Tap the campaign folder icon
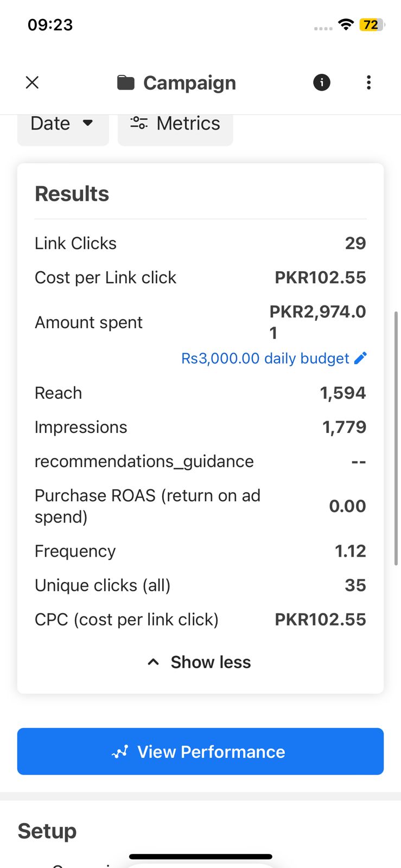 tap(126, 82)
